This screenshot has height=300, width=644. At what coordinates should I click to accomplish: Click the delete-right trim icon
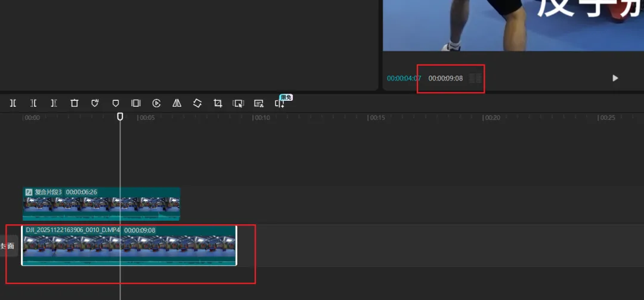tap(54, 103)
